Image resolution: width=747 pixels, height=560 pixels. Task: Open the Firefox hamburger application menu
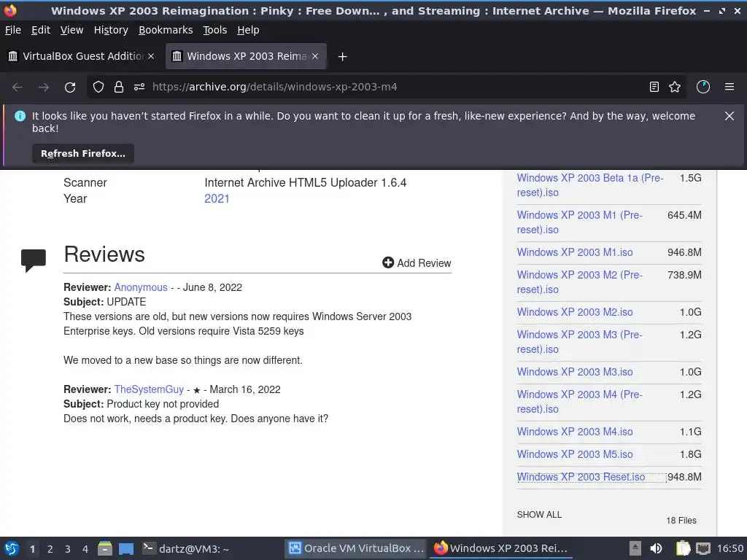pos(729,87)
